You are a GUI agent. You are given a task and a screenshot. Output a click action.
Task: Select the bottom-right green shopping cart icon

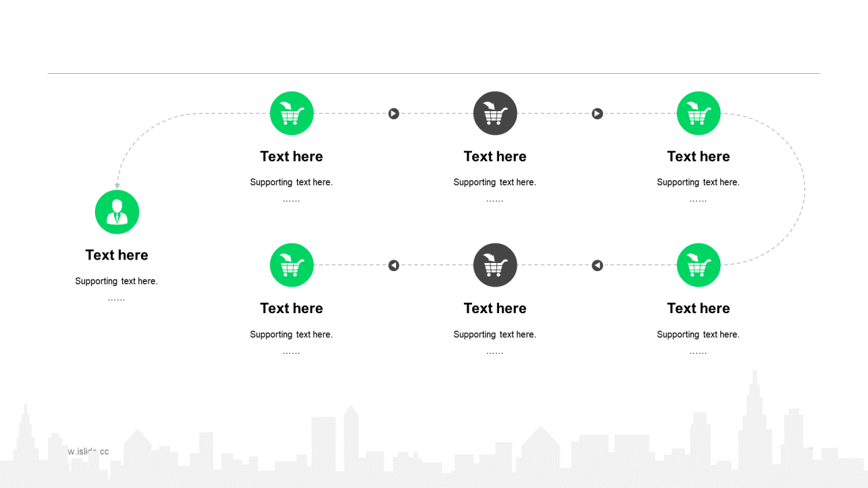pos(698,265)
